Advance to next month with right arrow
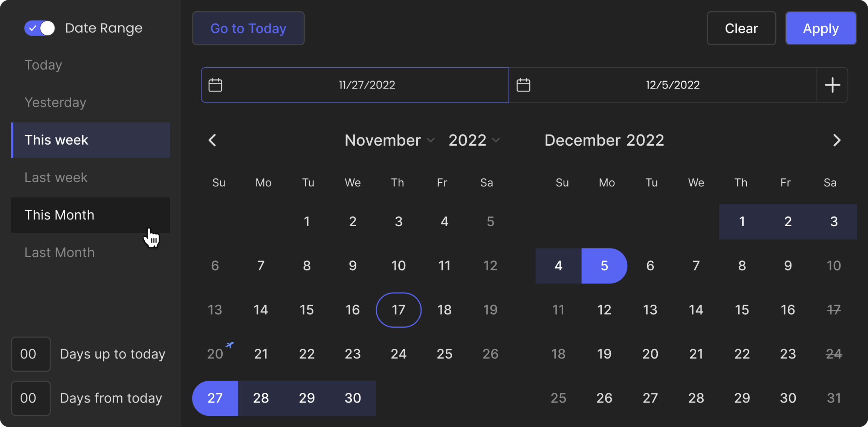 (x=837, y=140)
